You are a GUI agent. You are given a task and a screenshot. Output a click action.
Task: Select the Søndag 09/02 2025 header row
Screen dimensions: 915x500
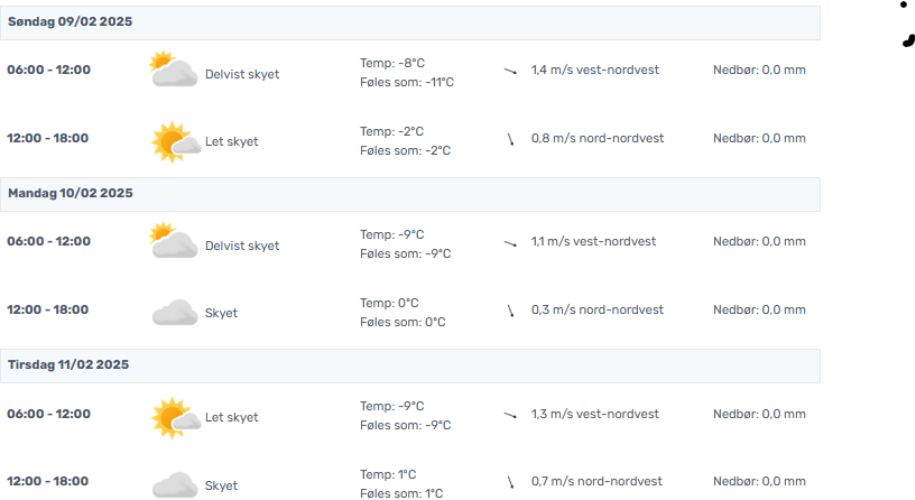click(410, 23)
